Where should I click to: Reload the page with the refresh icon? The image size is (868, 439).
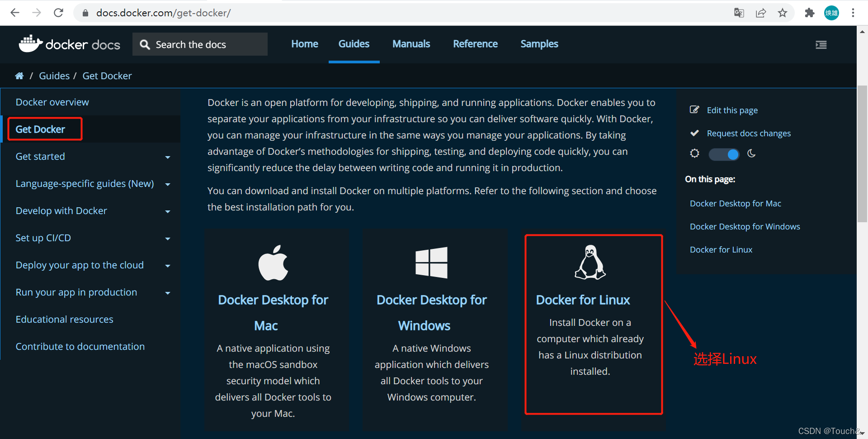pos(58,13)
